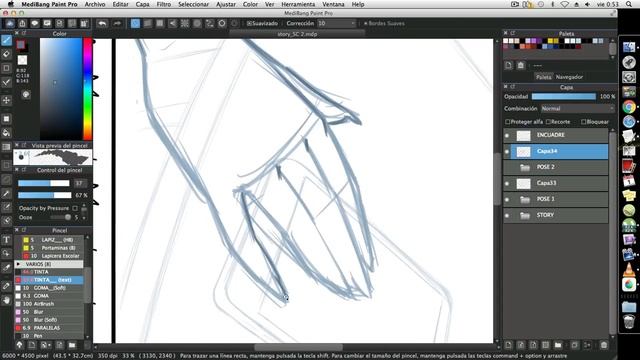Delete palette color with trash icon
This screenshot has height=360, width=640.
(x=521, y=65)
